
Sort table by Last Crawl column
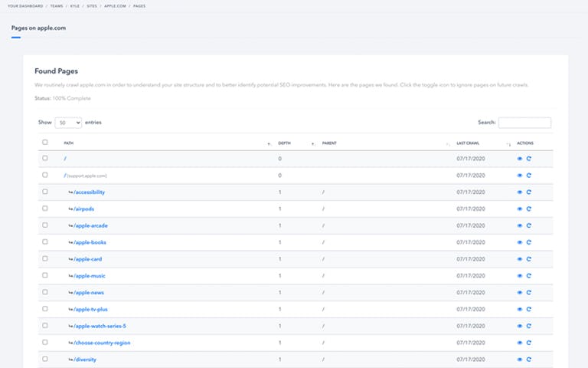(x=468, y=143)
